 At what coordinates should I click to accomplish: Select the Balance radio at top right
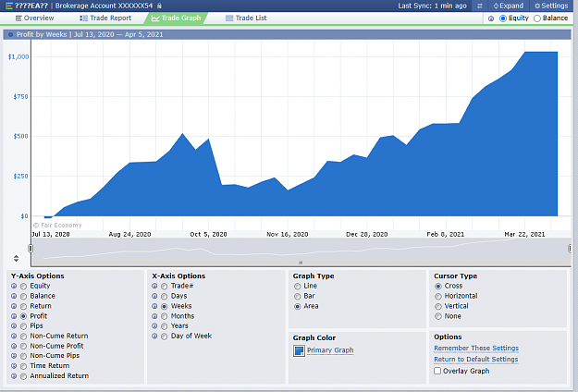pyautogui.click(x=537, y=18)
